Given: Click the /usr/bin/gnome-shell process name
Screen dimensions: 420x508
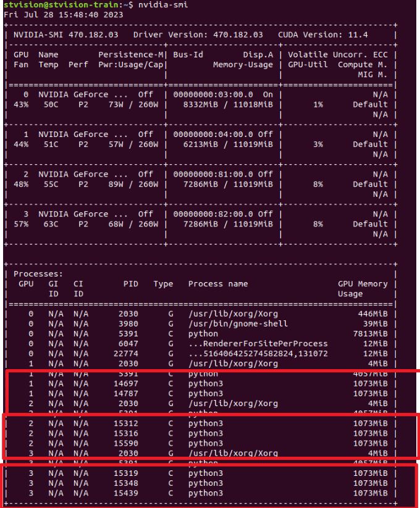Looking at the screenshot, I should pyautogui.click(x=238, y=324).
